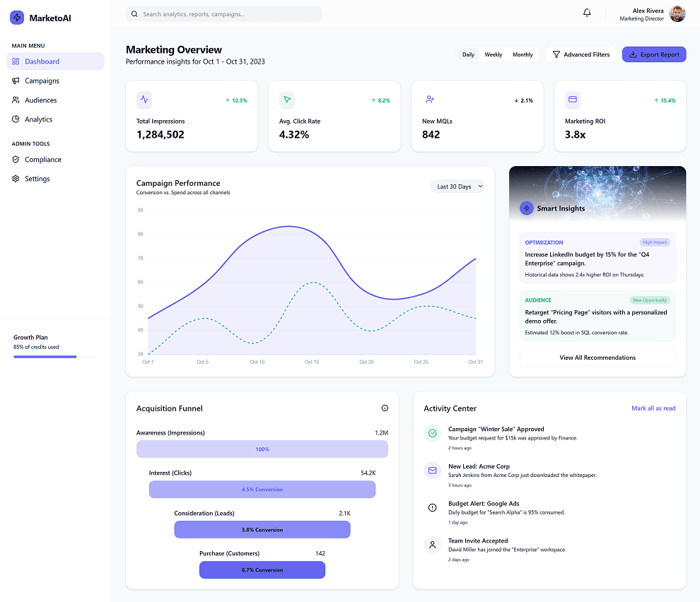Open the Retarget Pricing Page audience insight
This screenshot has height=602, width=700.
pyautogui.click(x=597, y=316)
